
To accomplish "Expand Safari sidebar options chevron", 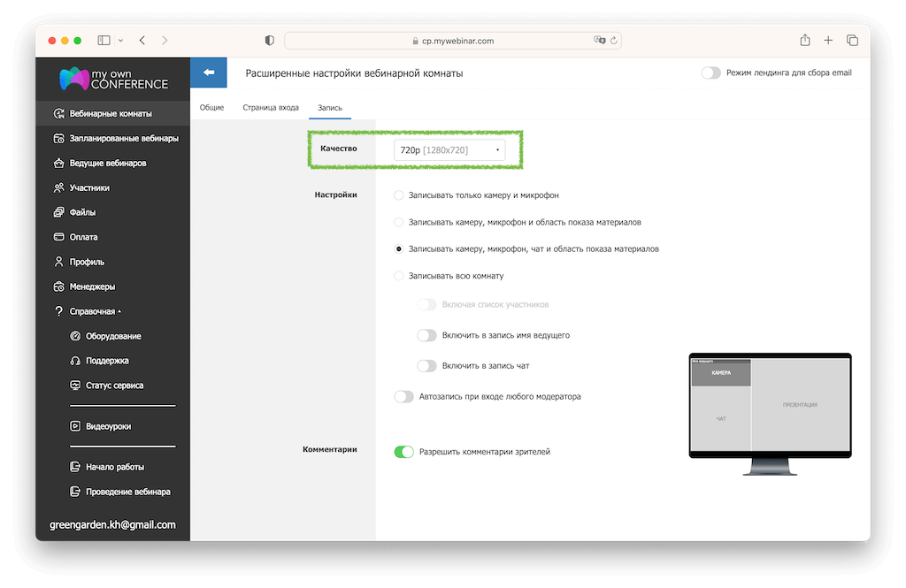I will tap(120, 41).
